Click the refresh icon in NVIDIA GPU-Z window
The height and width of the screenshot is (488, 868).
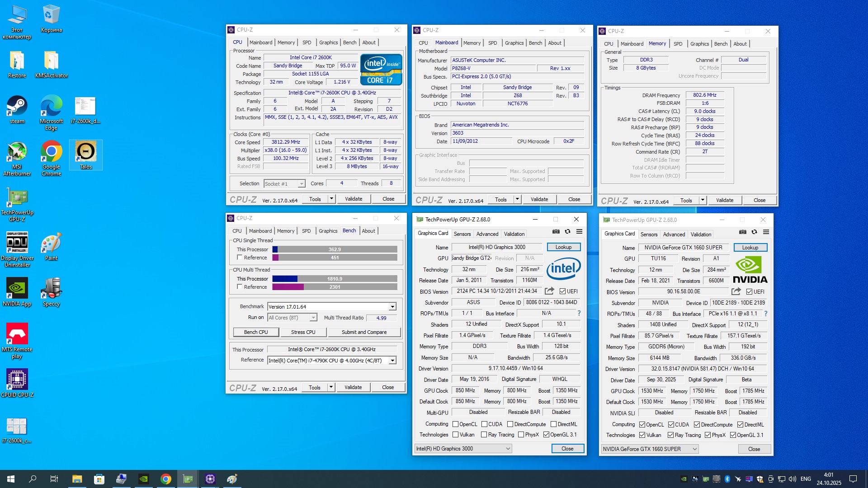(754, 232)
